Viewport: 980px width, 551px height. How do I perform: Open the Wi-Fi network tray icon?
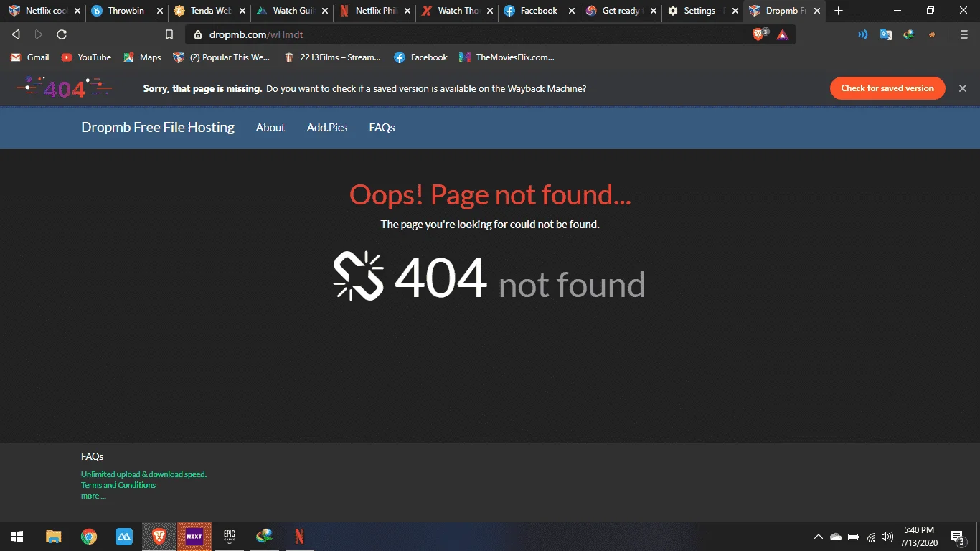point(871,537)
